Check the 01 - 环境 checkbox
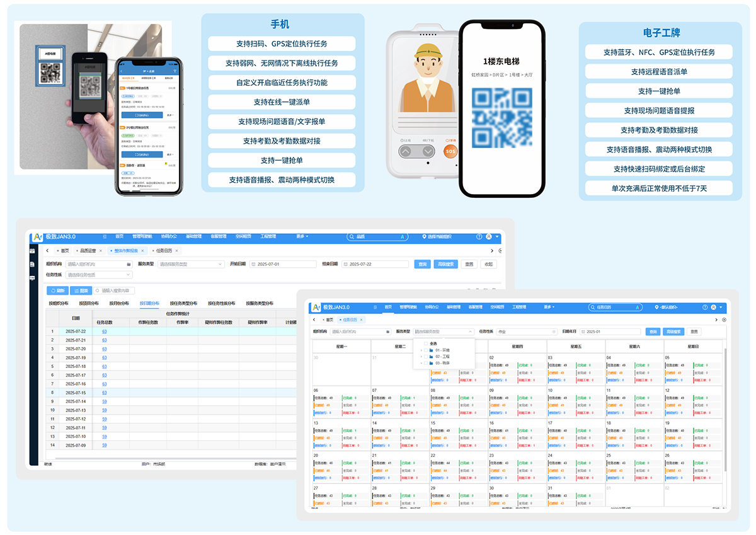The image size is (756, 535). point(425,350)
